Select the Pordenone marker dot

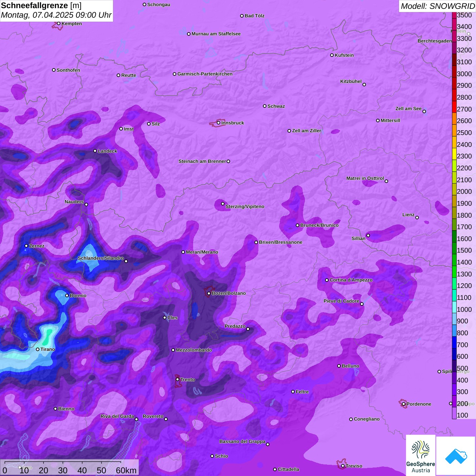(404, 404)
